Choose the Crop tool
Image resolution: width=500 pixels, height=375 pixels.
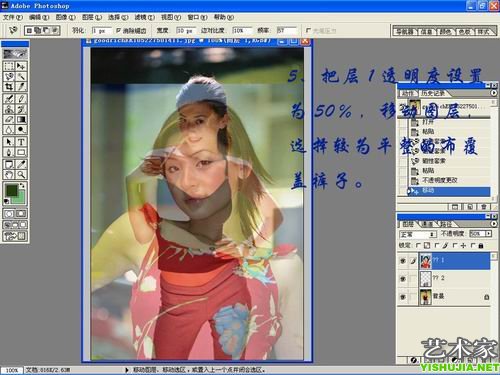coord(9,87)
